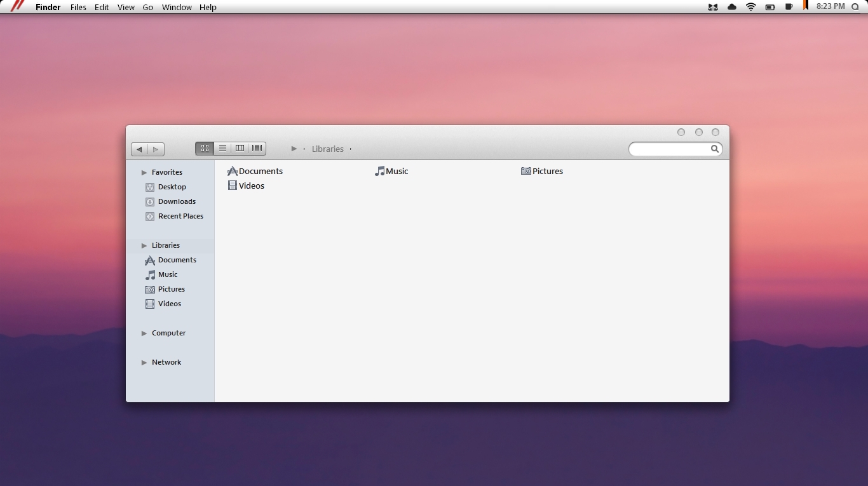Collapse the Libraries section triangle
Screen dimensions: 868x486
click(144, 246)
